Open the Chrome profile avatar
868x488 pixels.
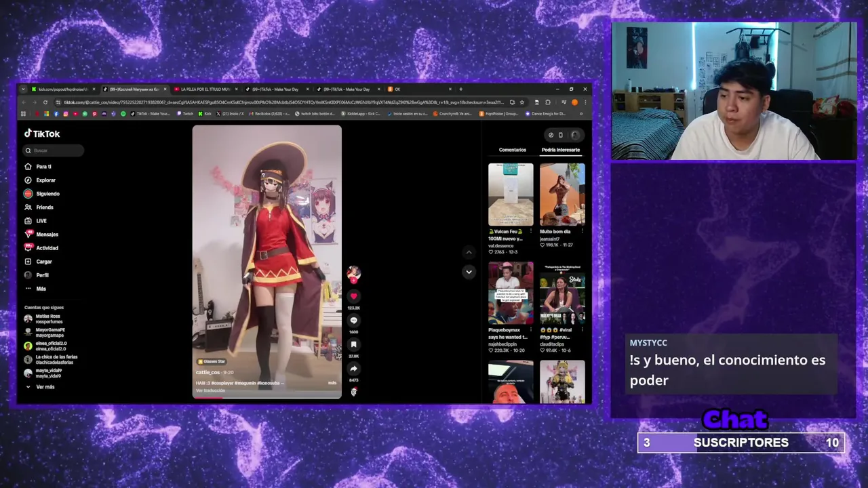574,102
